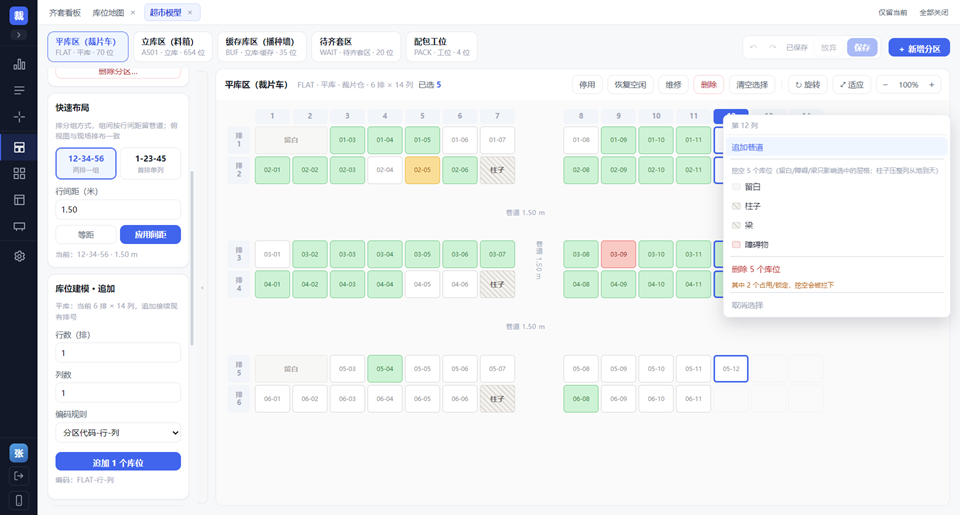Open the panel layout sidebar icon
The image size is (960, 515).
(19, 200)
